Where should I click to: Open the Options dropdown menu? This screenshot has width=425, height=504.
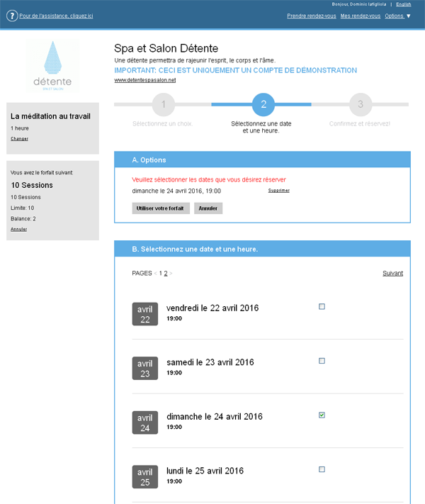(x=397, y=16)
